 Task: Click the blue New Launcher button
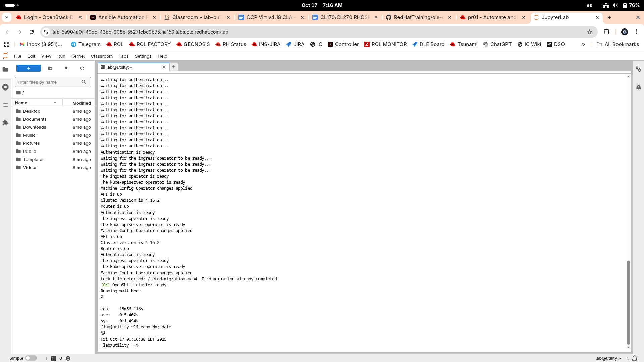tap(29, 68)
